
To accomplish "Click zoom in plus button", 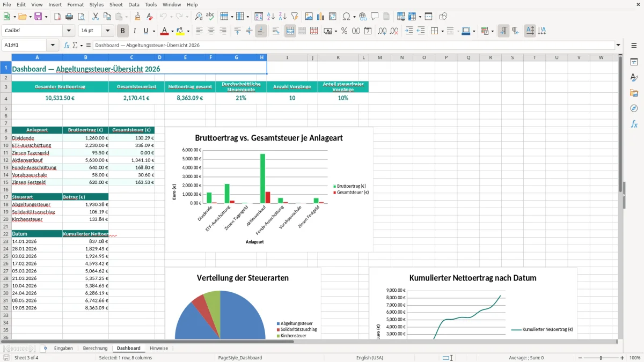I will point(623,358).
